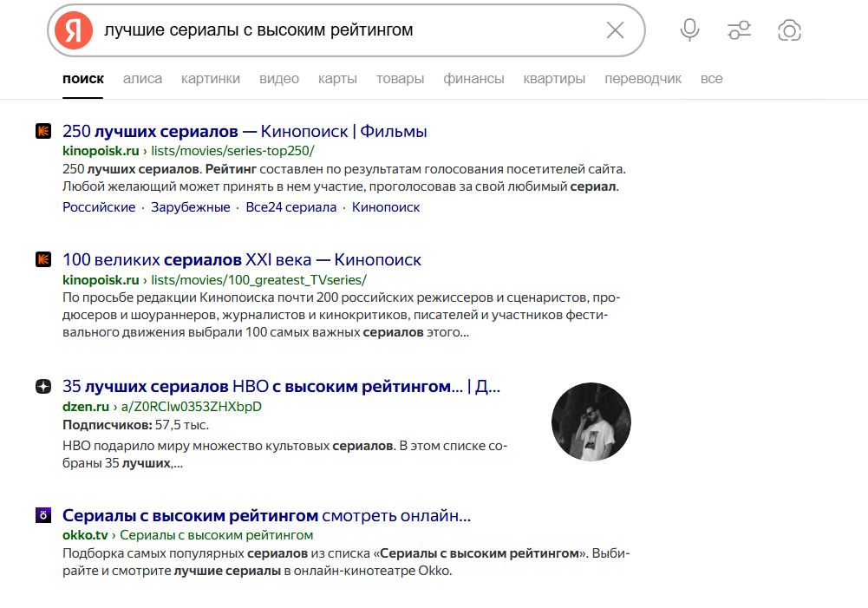
Task: Switch to the картинки tab
Action: 210,78
